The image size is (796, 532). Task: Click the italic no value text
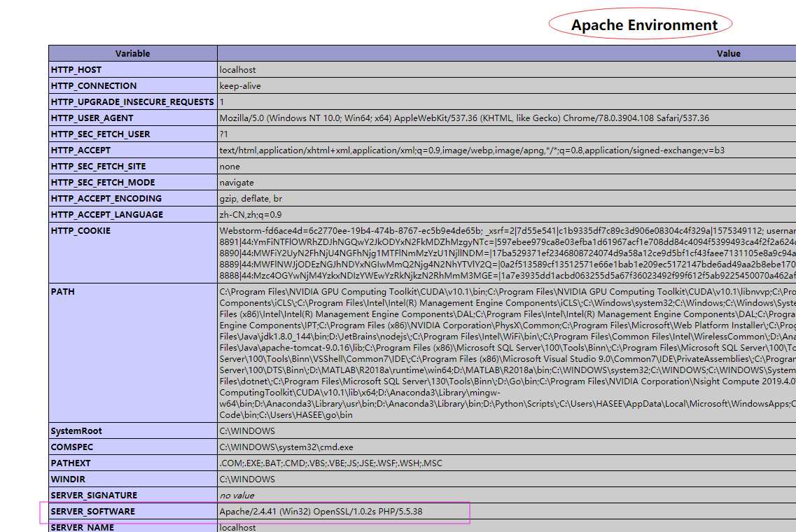point(237,496)
